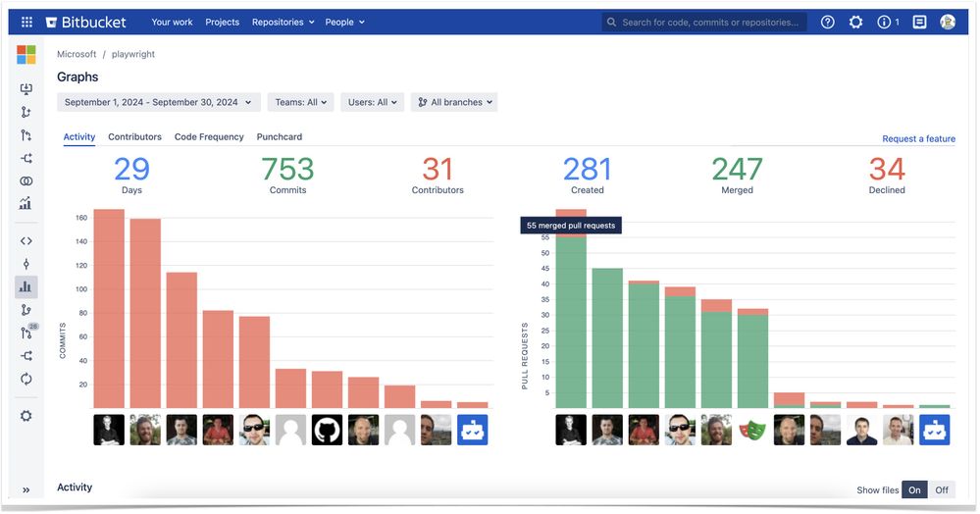Click the Bitbucket logo
Image resolution: width=980 pixels, height=514 pixels.
[85, 22]
